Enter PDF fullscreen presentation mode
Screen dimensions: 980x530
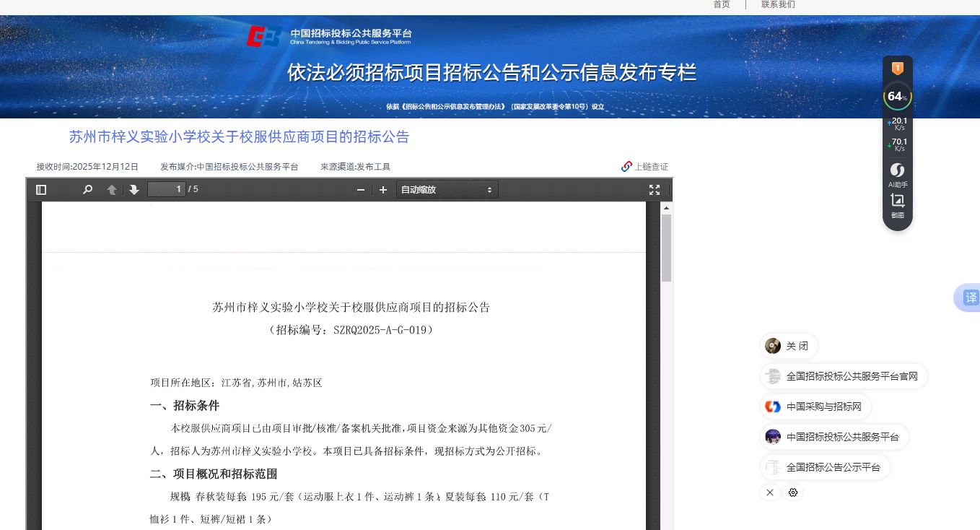(x=655, y=190)
